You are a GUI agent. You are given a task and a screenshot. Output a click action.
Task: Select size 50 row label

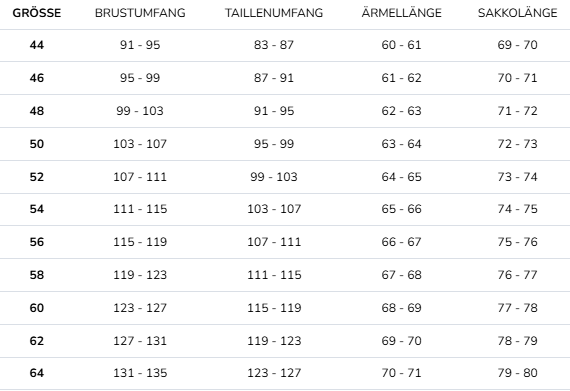click(x=37, y=144)
